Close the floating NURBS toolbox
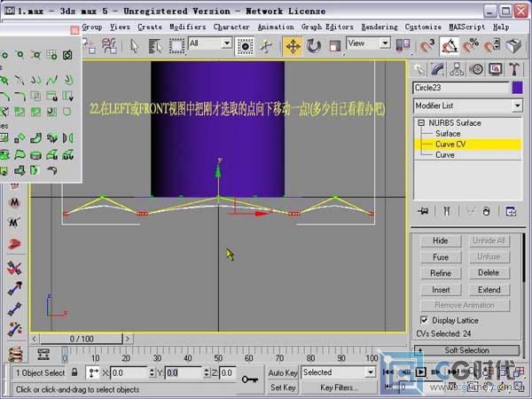 tap(74, 30)
